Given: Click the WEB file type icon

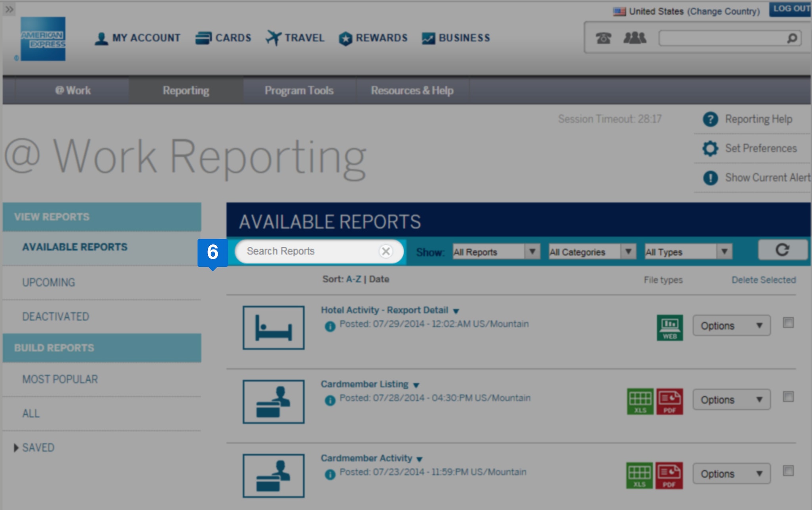Looking at the screenshot, I should click(670, 326).
